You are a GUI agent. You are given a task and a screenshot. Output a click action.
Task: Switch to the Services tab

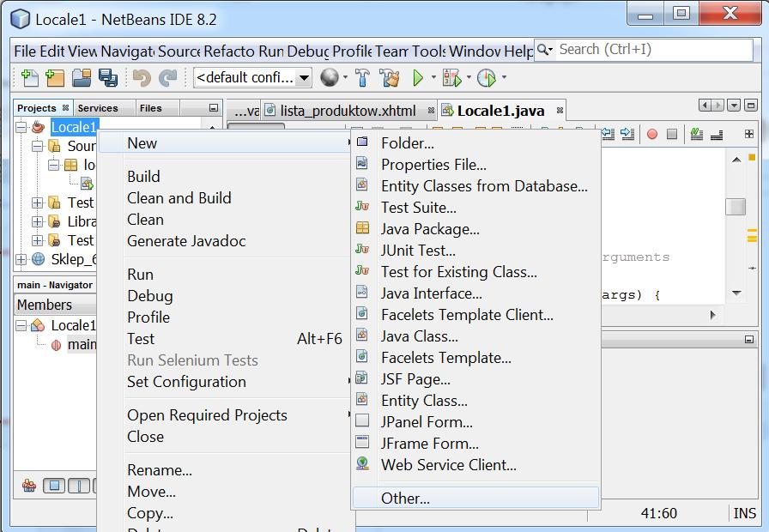(x=98, y=108)
